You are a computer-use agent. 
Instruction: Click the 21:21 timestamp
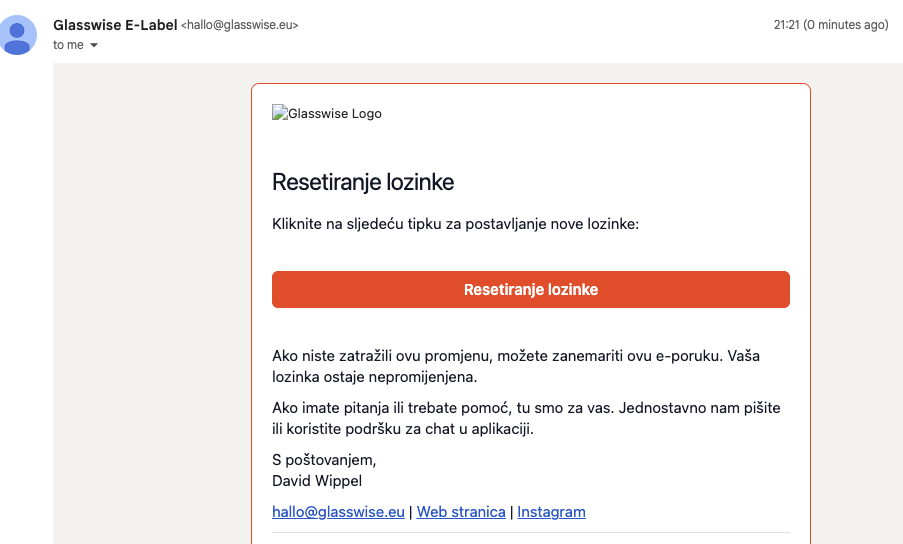coord(786,25)
